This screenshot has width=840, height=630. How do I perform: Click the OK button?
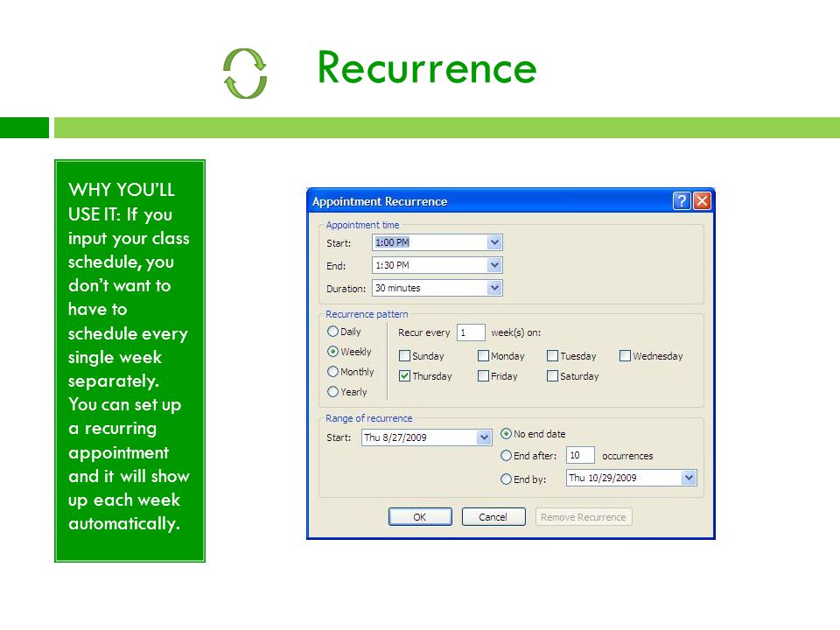point(420,517)
